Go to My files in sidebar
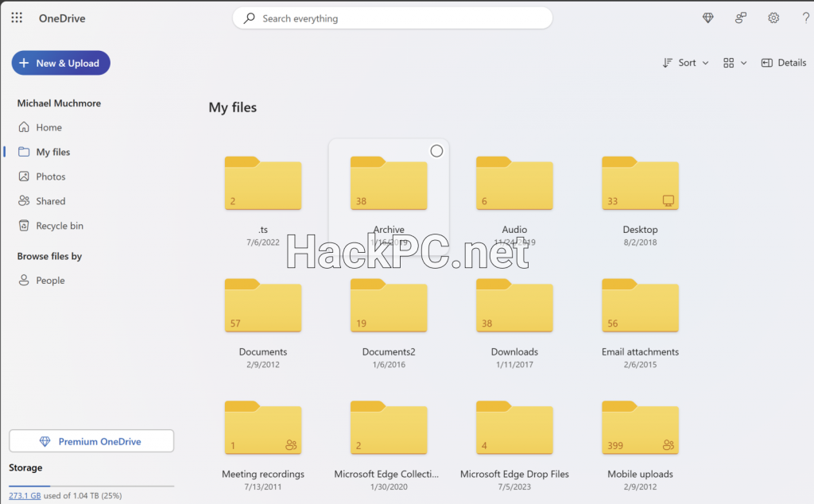The image size is (814, 504). click(52, 152)
